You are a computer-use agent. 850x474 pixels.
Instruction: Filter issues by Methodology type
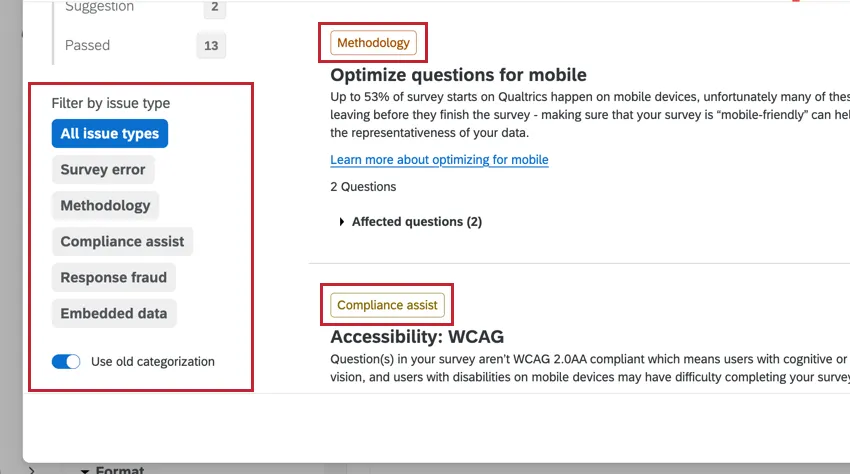tap(105, 206)
